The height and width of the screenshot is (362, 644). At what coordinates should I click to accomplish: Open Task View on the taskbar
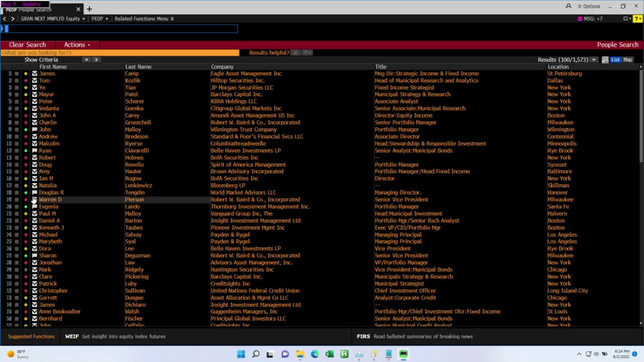tap(270, 354)
